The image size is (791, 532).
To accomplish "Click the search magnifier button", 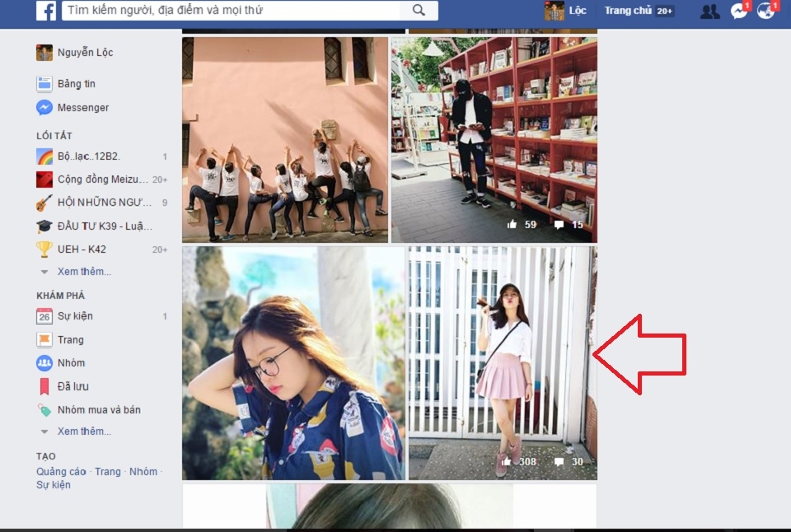I will (x=419, y=10).
